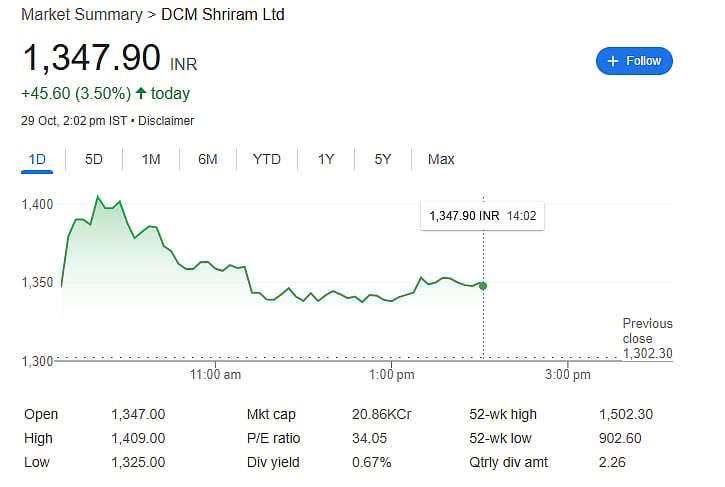
Task: Select the 6M time range tab
Action: pos(208,159)
